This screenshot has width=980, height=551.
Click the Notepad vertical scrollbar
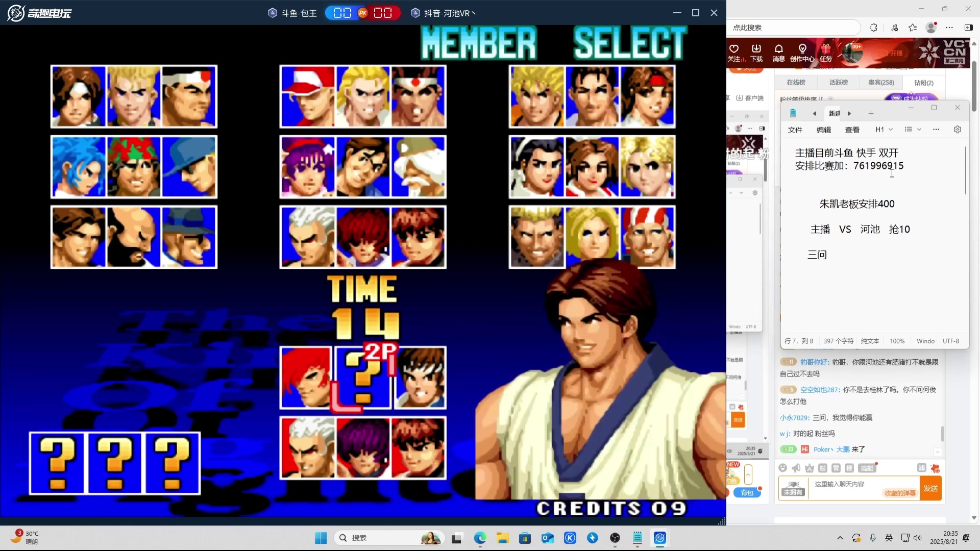tap(966, 170)
